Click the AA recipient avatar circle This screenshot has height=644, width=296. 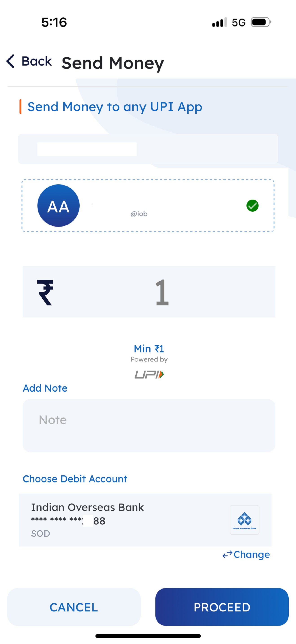point(58,205)
